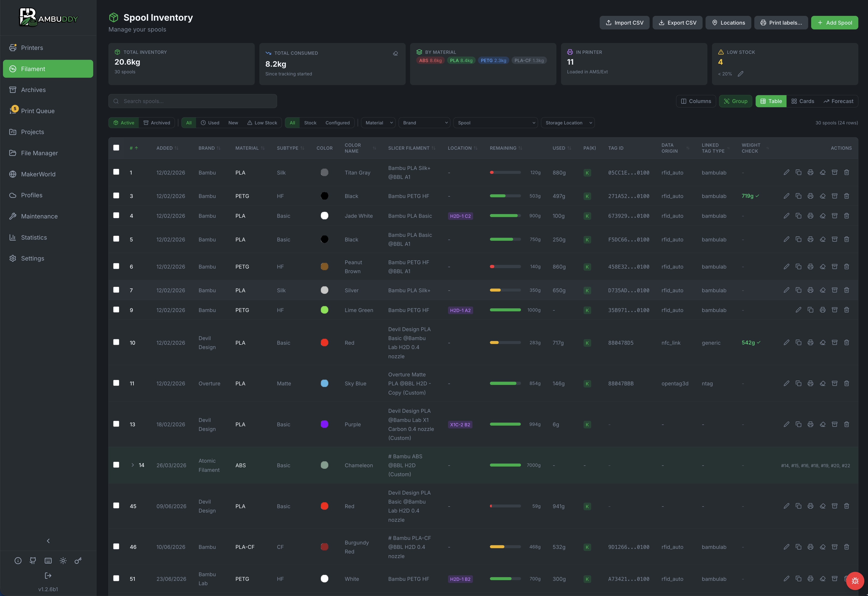Open Statistics in the sidebar
This screenshot has width=868, height=596.
[48, 238]
